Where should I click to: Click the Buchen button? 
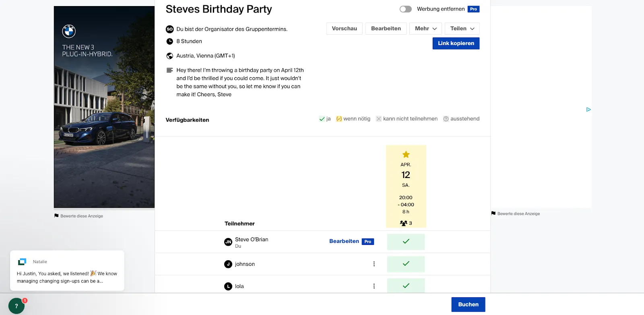click(x=468, y=305)
